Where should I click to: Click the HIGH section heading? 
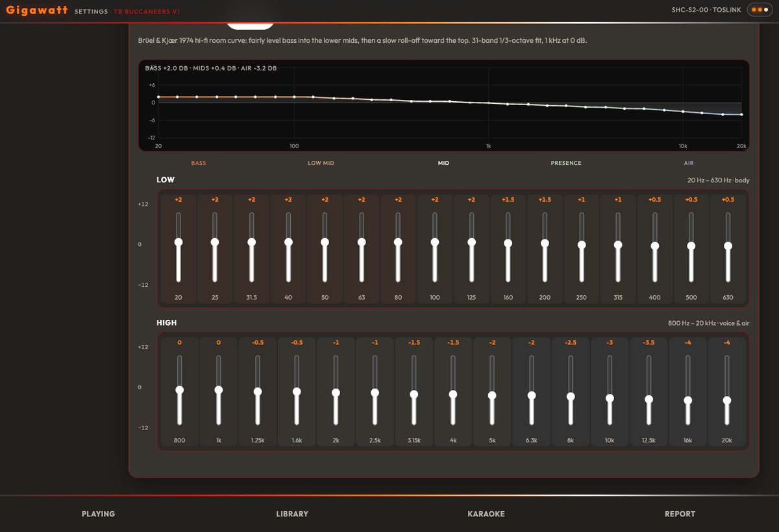(167, 322)
